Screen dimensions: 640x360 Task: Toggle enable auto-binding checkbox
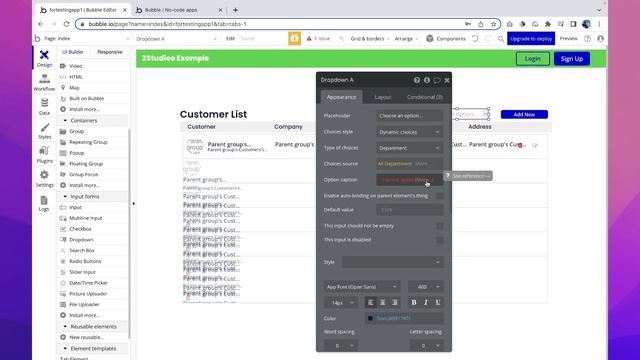(440, 196)
